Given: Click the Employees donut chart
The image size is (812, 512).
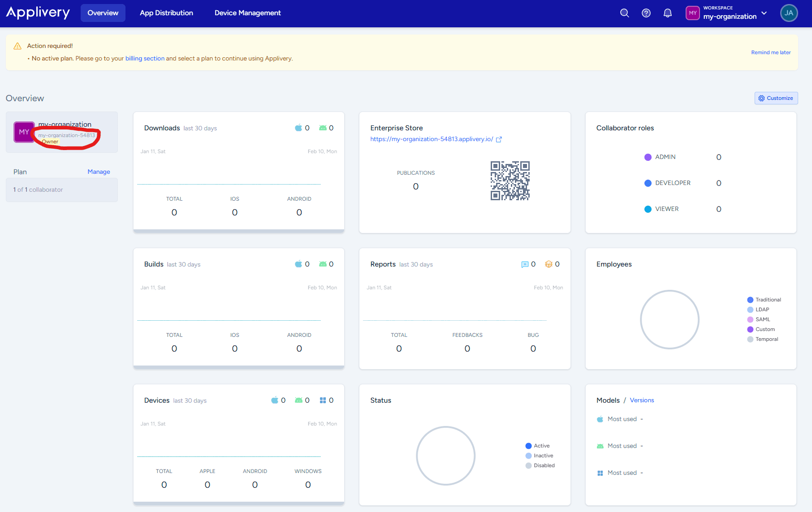Looking at the screenshot, I should [x=669, y=320].
